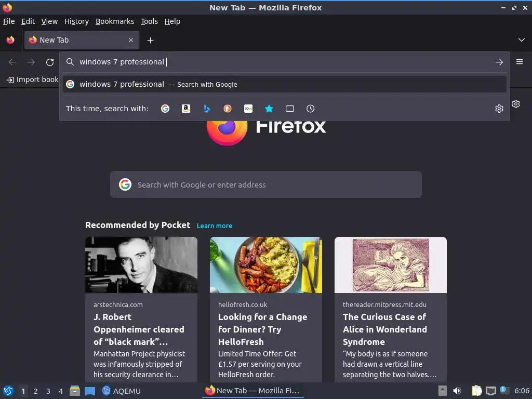
Task: Search this time with DuckDuckGo
Action: [228, 109]
